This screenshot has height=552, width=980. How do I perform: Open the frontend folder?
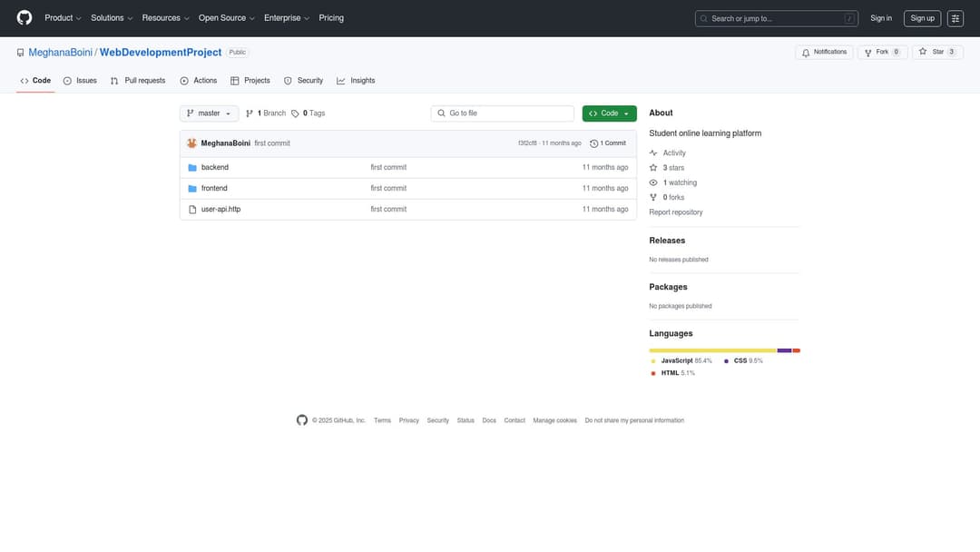click(x=214, y=188)
